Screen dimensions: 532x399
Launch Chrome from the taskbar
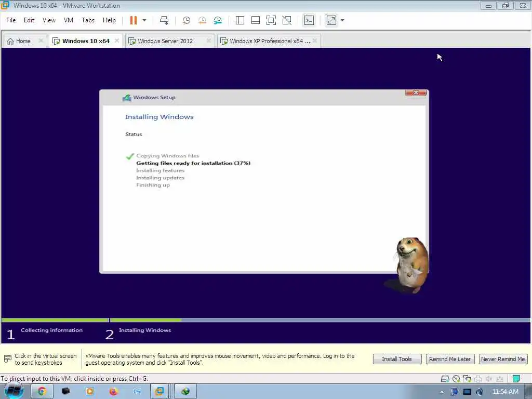42,392
